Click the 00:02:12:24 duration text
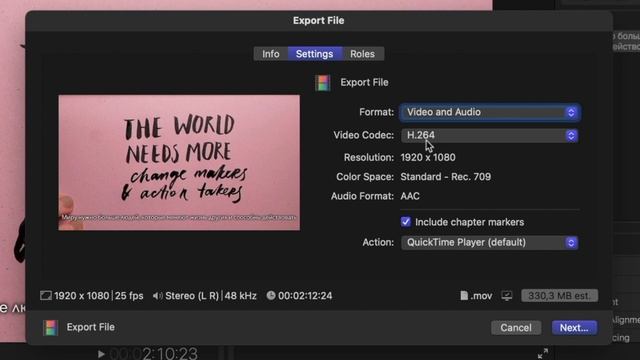 point(305,296)
